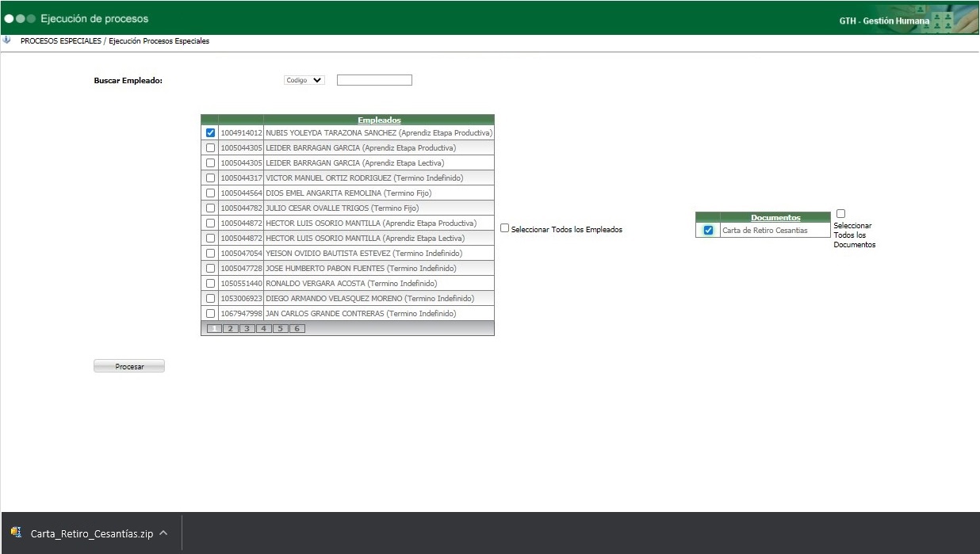Go to employee list page 2
Viewport: 980px width, 554px height.
tap(231, 328)
